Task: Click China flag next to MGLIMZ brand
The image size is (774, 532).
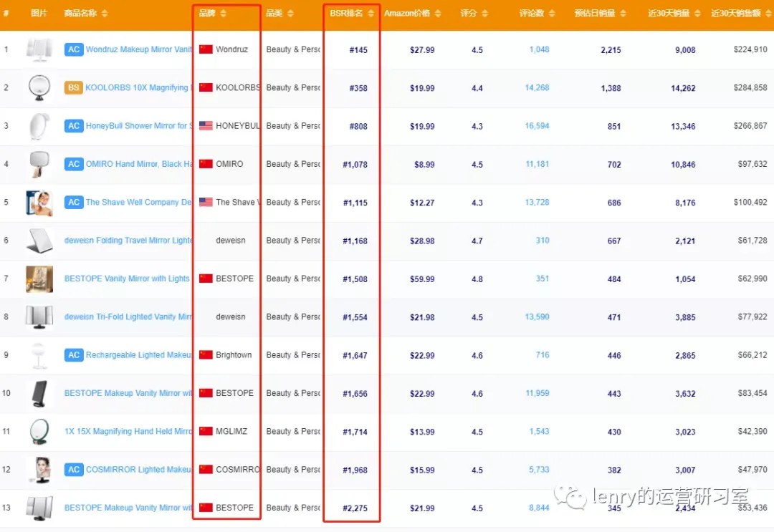Action: pos(206,432)
